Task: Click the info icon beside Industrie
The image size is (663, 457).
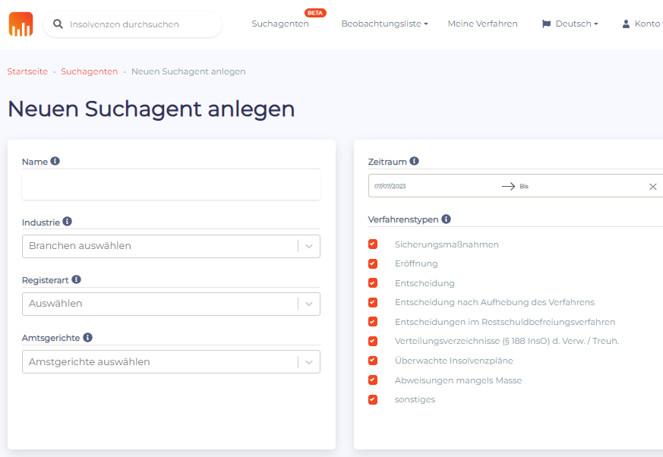Action: tap(68, 222)
